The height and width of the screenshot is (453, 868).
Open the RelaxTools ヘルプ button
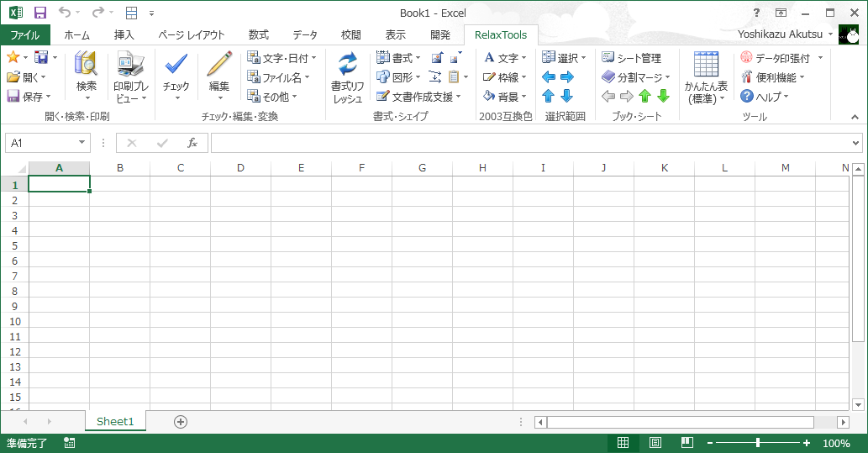(765, 97)
